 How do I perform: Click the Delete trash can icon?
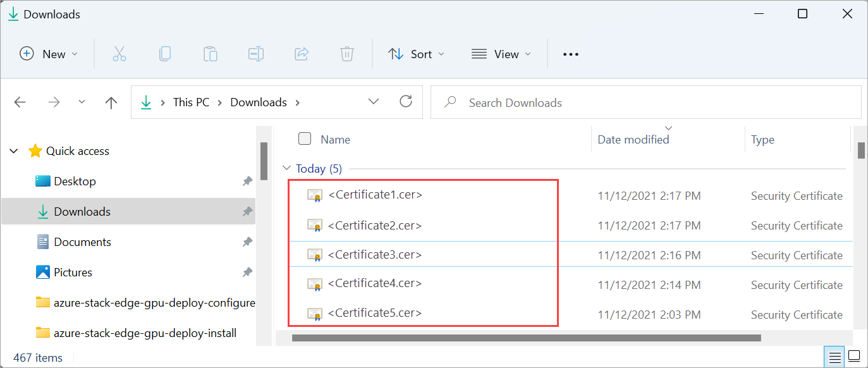tap(346, 54)
